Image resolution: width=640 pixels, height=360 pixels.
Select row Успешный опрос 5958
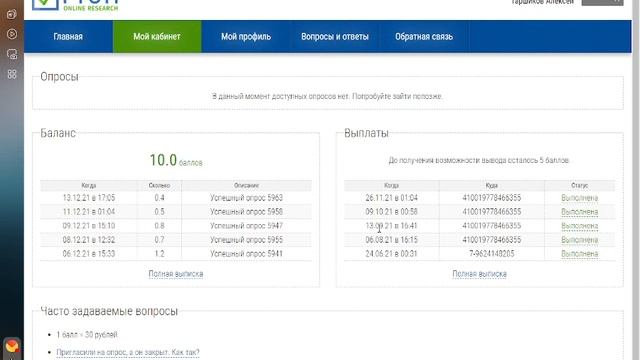coord(176,212)
